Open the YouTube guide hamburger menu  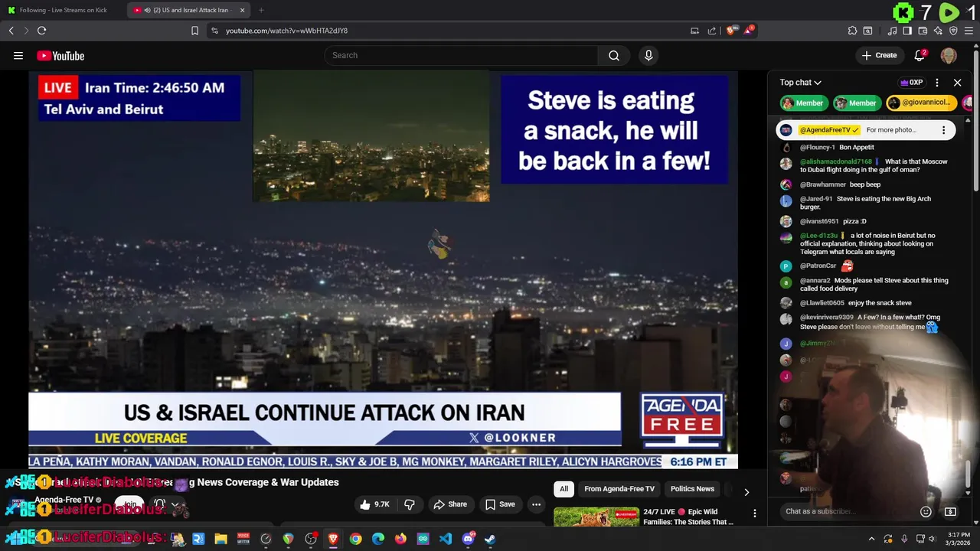pyautogui.click(x=18, y=55)
